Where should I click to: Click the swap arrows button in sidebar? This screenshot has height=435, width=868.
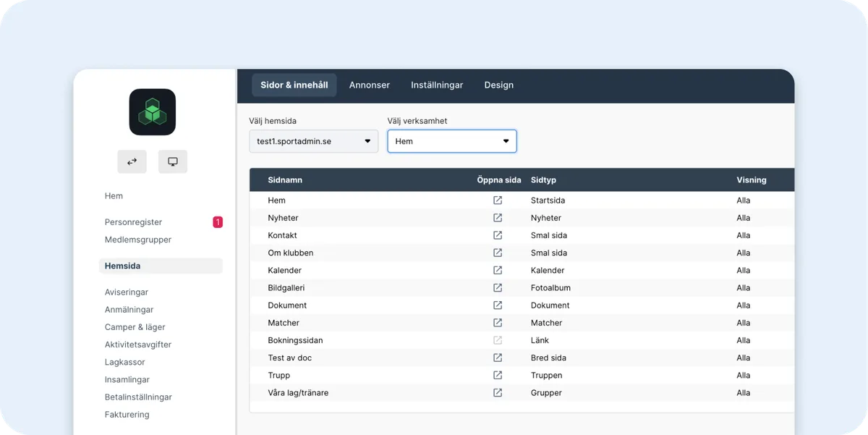point(132,161)
